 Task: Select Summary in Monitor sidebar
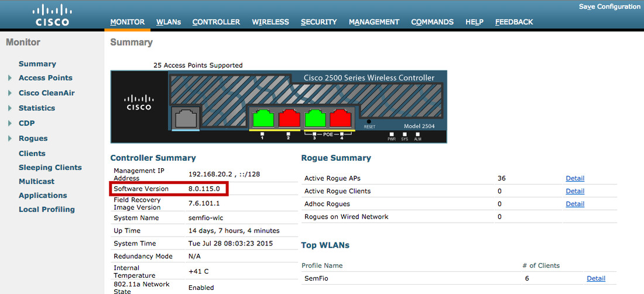37,64
